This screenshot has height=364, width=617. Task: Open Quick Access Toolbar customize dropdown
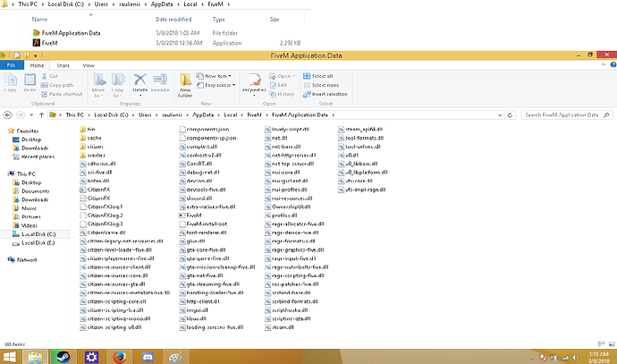point(36,55)
